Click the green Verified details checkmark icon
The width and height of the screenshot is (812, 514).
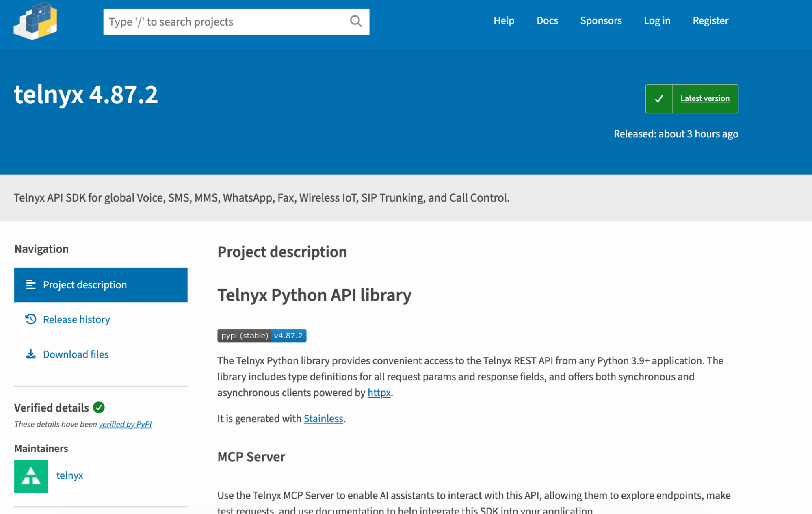pos(99,407)
